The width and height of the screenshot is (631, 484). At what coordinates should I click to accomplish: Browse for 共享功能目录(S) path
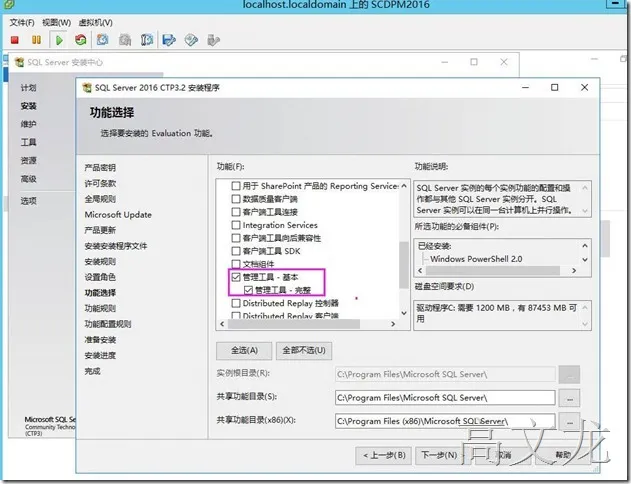point(569,398)
